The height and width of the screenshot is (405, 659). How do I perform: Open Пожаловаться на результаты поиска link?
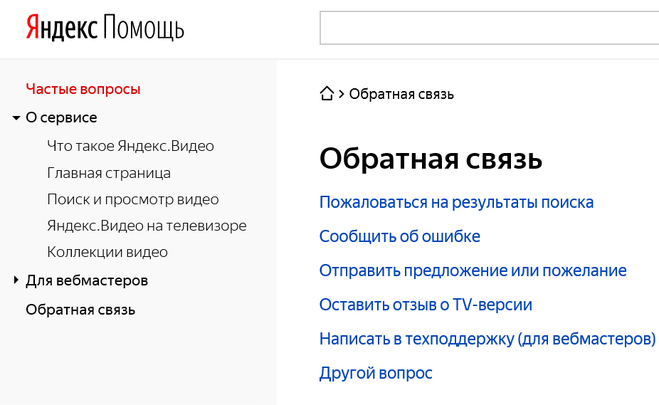[x=456, y=202]
